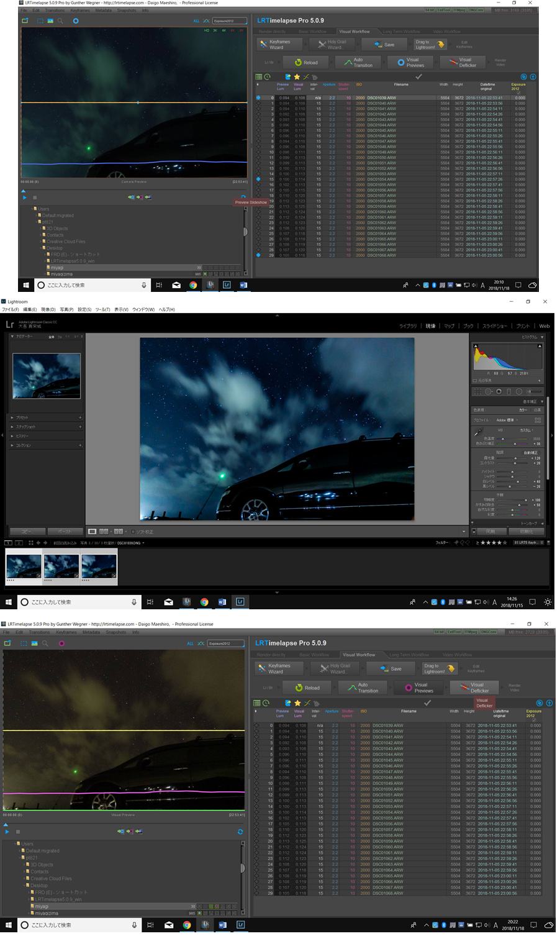Pick the white balance eyedropper in Lightroom

coord(477,432)
